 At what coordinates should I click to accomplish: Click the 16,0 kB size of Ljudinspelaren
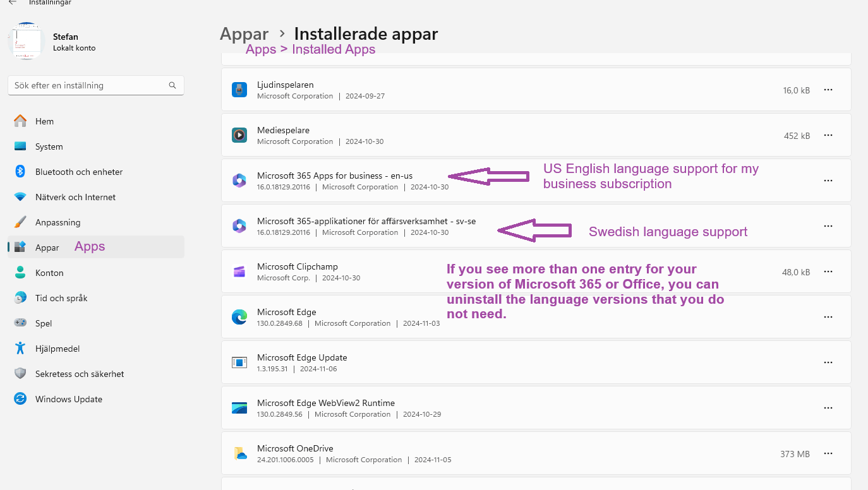click(796, 90)
